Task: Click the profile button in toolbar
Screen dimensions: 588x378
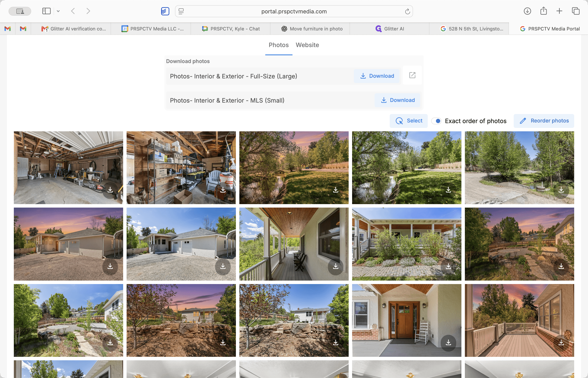Action: 20,11
